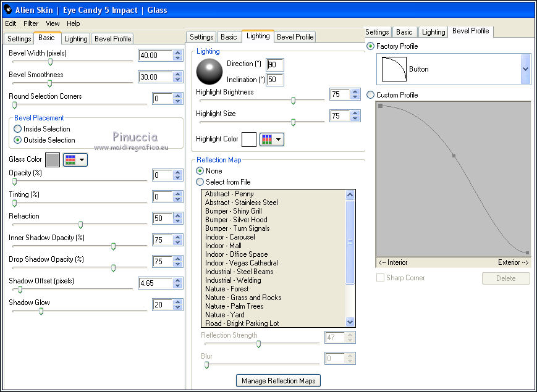Click the lighting direction sphere preview

209,72
